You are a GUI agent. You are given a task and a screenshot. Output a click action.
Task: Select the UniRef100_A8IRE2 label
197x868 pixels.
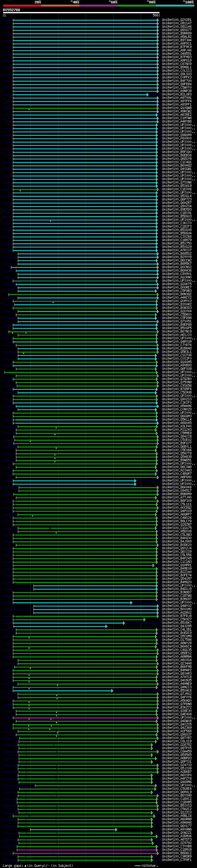177,115
